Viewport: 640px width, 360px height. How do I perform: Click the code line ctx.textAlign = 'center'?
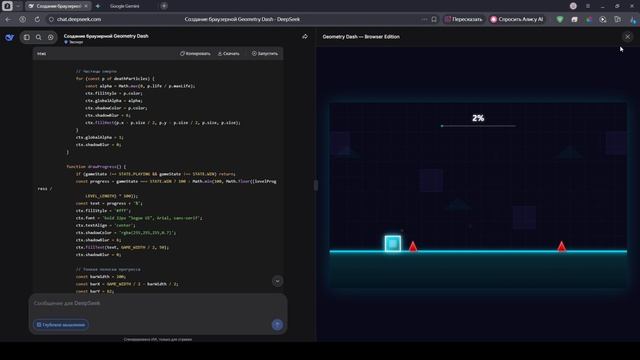click(x=105, y=225)
